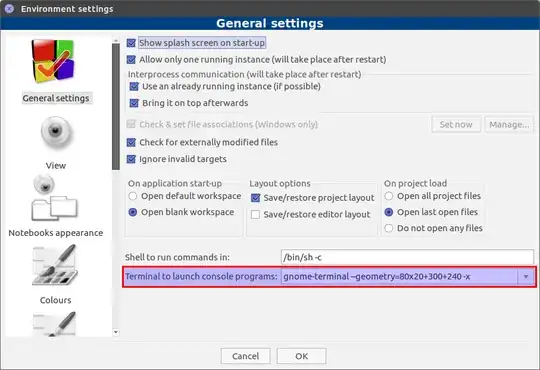
Task: Select Open blank workspace option
Action: pyautogui.click(x=133, y=212)
